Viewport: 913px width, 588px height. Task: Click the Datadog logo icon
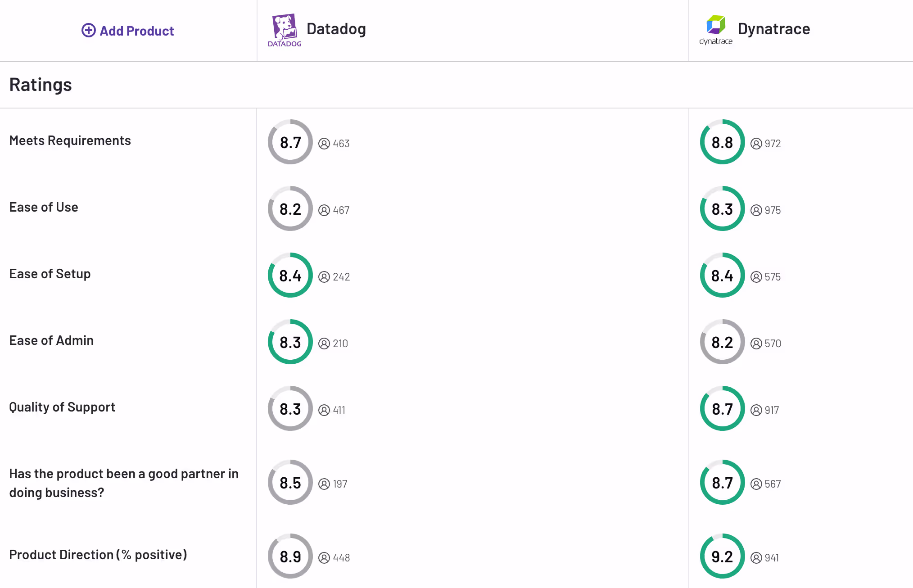(285, 30)
